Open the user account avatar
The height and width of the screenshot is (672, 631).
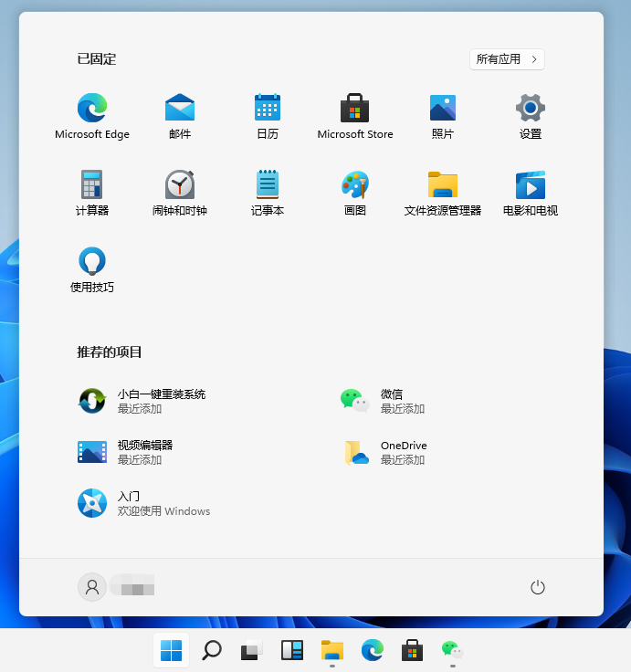[91, 587]
